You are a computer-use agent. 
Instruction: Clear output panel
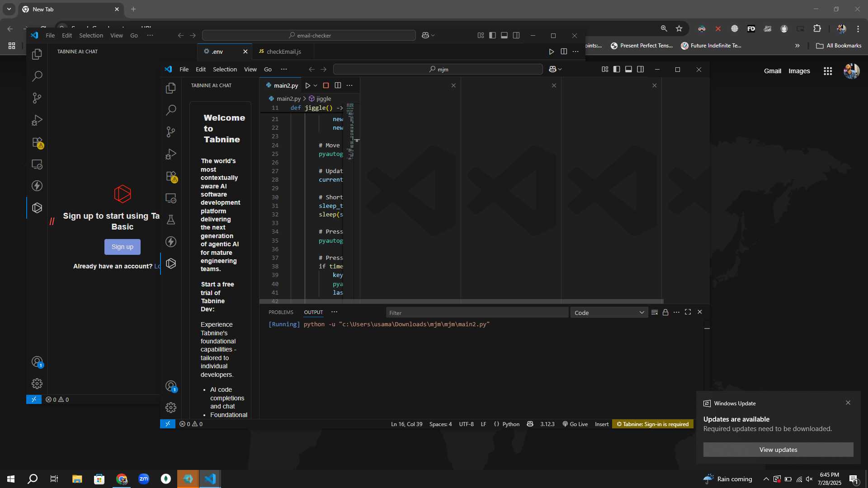(x=654, y=312)
